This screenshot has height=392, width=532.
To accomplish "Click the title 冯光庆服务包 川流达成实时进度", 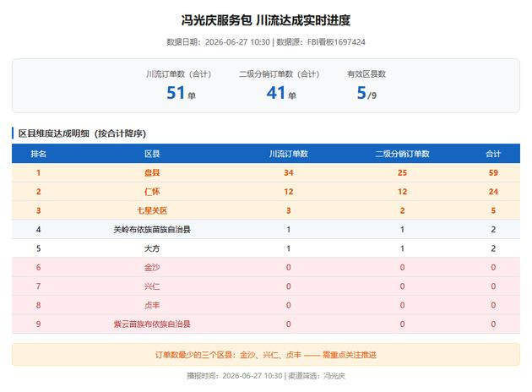I will pos(266,20).
